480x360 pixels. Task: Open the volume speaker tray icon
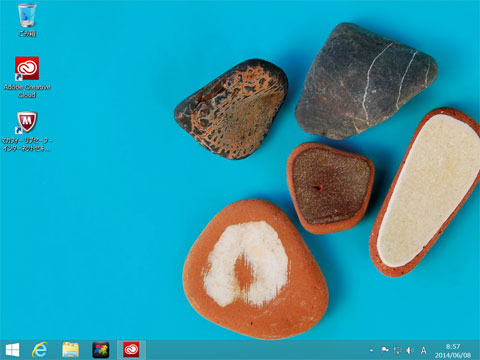pyautogui.click(x=410, y=350)
